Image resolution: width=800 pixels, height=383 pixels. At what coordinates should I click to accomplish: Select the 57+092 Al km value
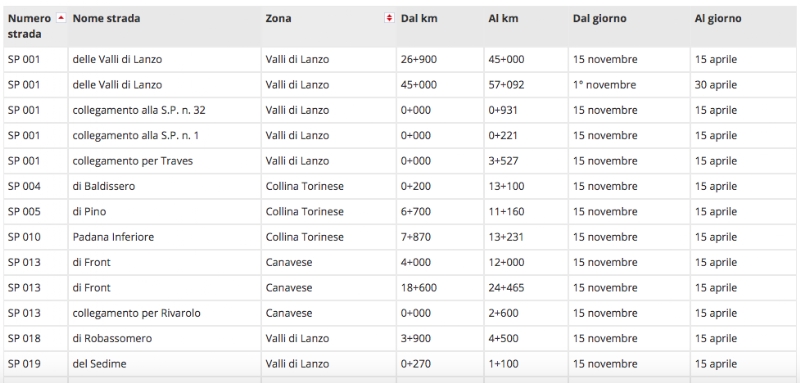506,85
